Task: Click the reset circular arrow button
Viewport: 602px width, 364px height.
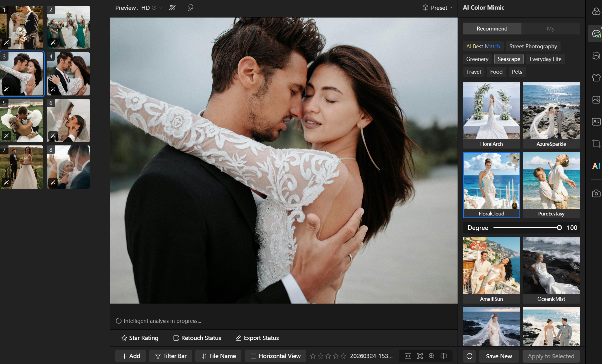Action: [469, 356]
